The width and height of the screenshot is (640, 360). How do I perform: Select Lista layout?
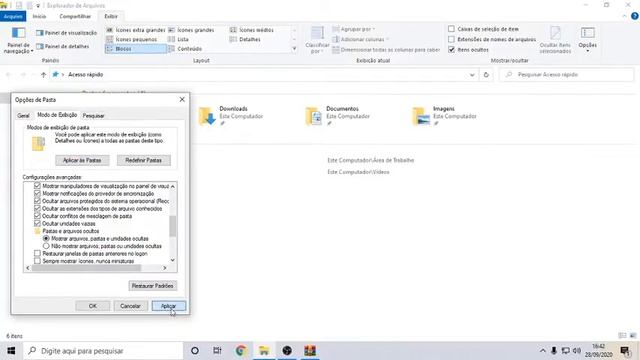[178, 40]
